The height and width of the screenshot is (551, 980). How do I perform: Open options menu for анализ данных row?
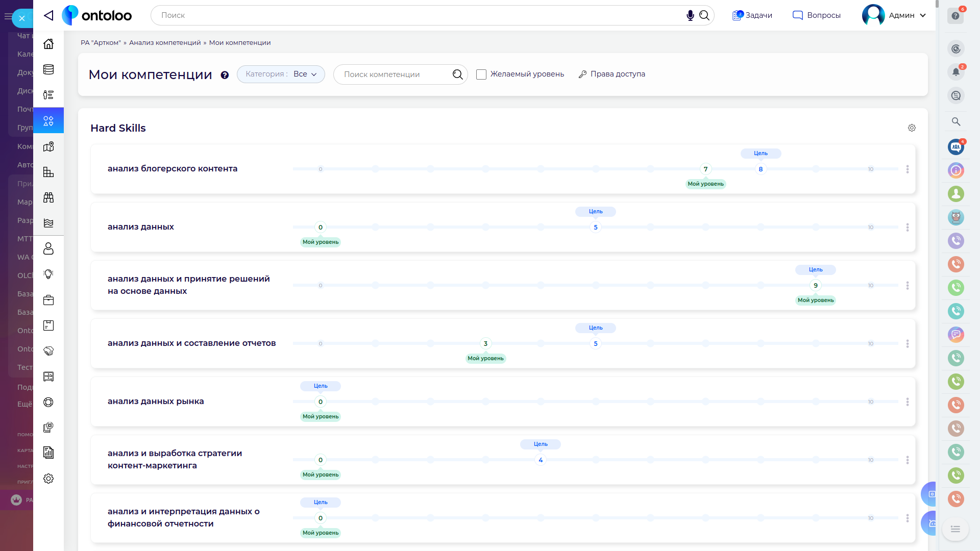click(x=908, y=228)
